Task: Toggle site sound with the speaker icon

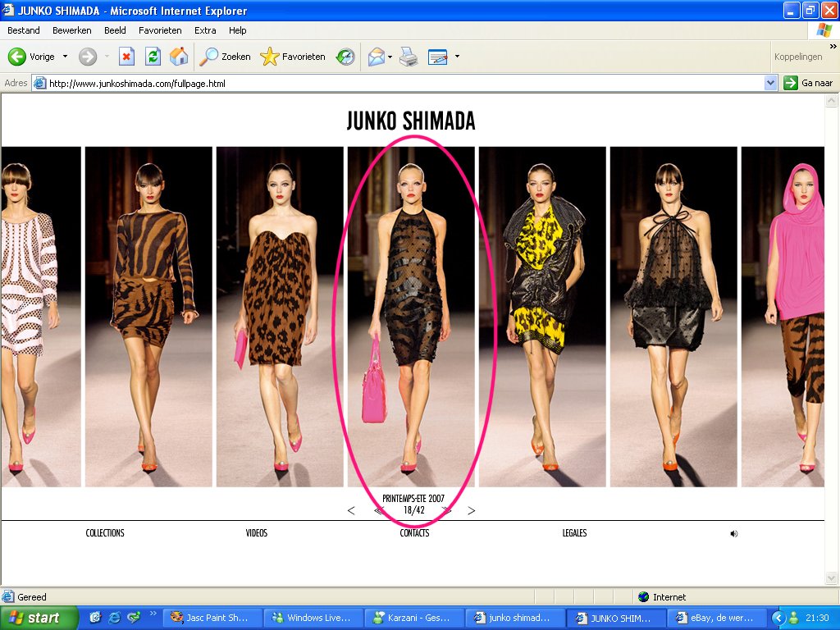Action: pos(734,533)
